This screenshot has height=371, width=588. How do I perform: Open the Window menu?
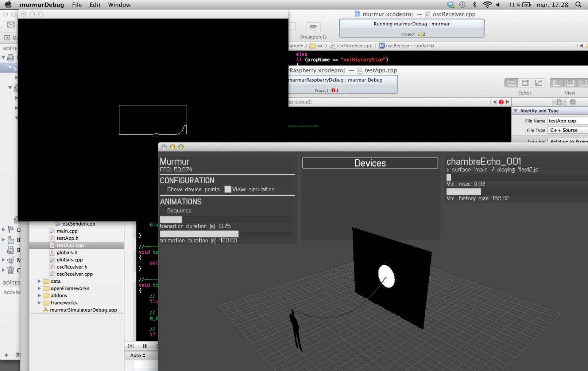pos(119,5)
